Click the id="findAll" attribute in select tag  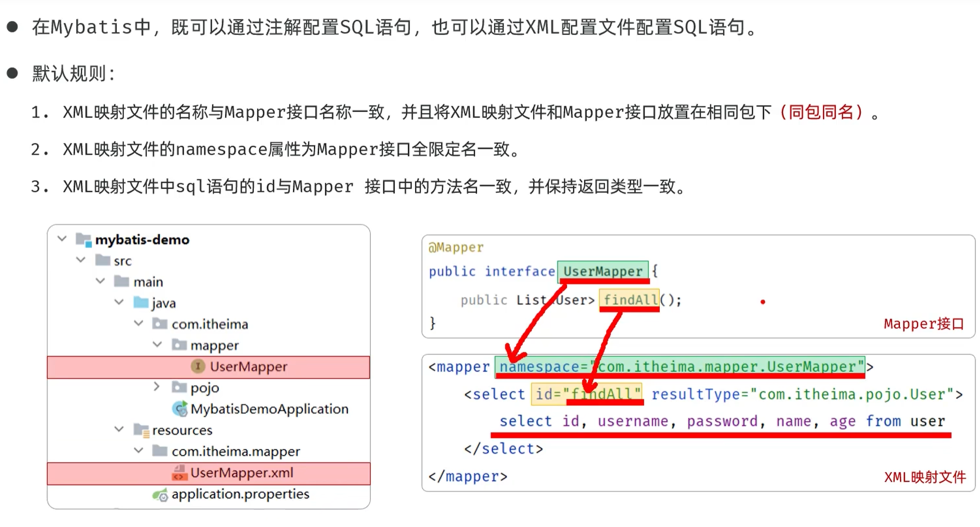coord(587,394)
